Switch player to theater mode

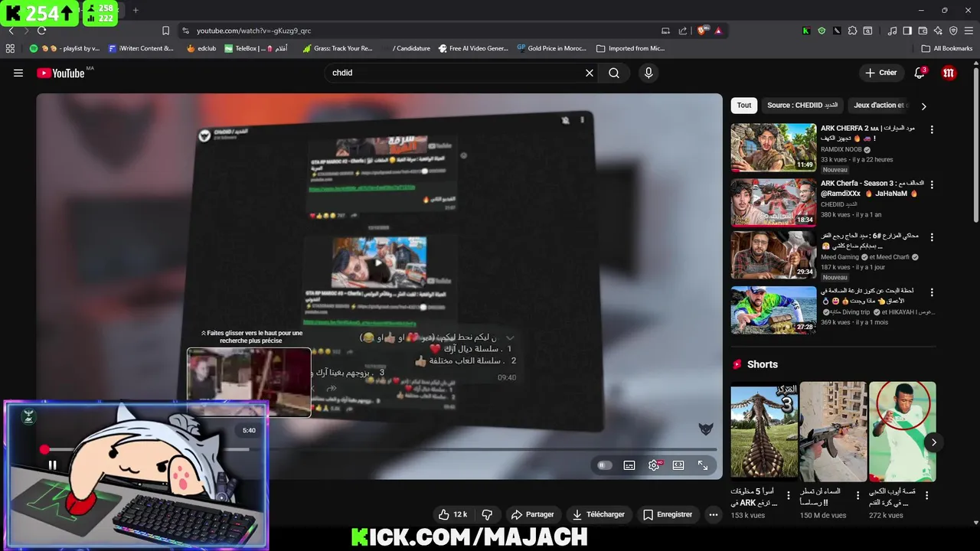tap(678, 465)
